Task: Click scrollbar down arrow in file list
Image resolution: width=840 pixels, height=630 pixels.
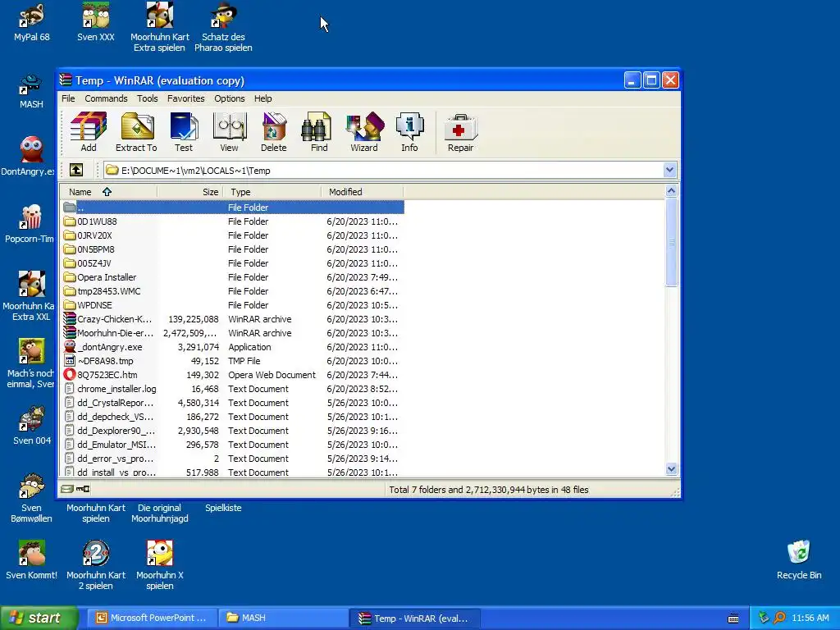Action: (671, 468)
